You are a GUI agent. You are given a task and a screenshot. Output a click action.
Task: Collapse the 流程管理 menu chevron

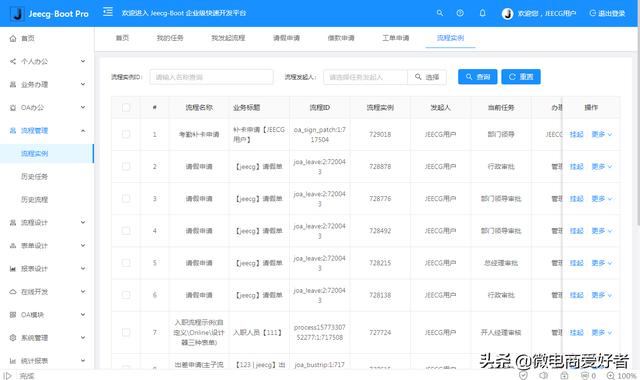coord(83,131)
